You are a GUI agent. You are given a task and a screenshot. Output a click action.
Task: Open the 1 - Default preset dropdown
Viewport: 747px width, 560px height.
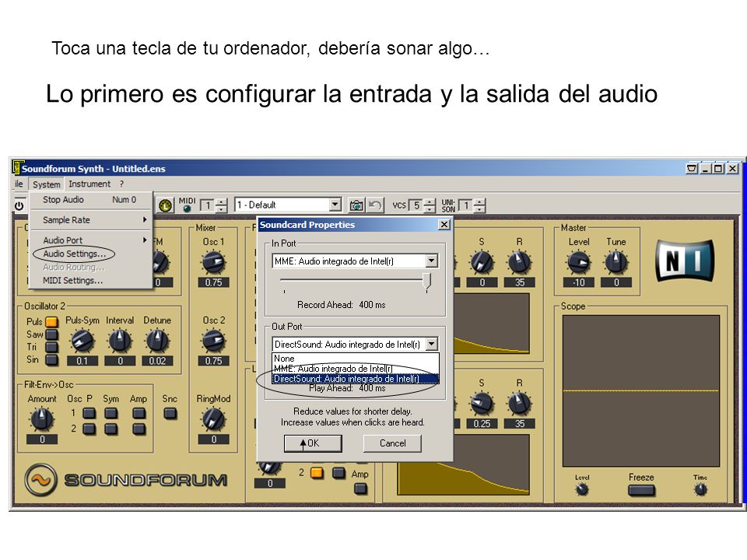[335, 205]
